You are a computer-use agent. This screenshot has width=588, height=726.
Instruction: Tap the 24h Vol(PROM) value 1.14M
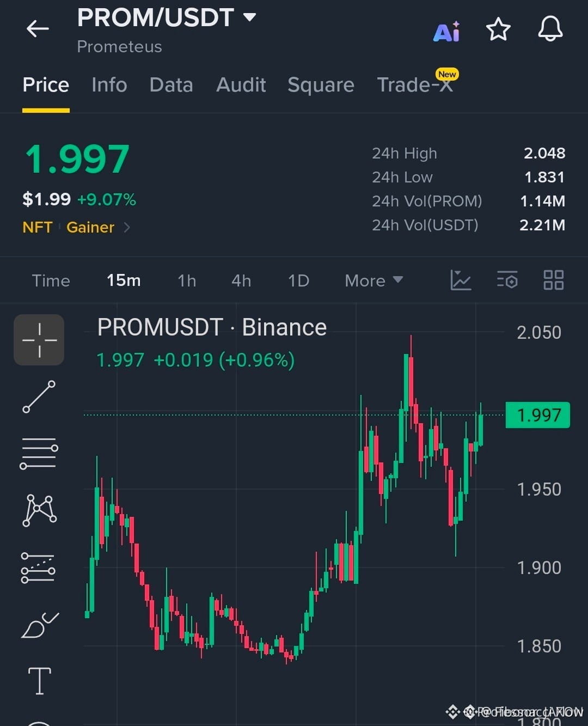coord(543,201)
